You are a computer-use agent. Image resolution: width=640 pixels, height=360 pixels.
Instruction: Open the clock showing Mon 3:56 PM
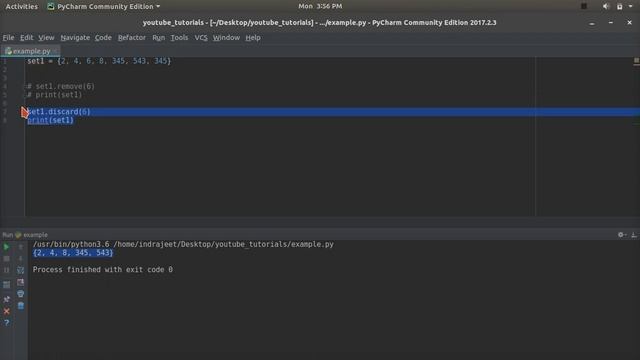(320, 6)
